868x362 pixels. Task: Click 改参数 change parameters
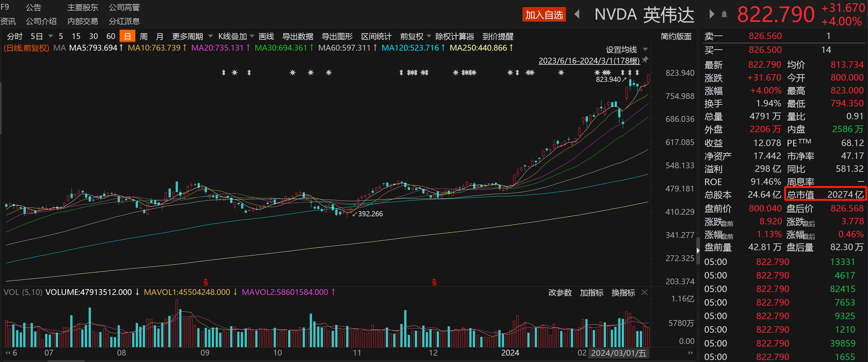560,292
